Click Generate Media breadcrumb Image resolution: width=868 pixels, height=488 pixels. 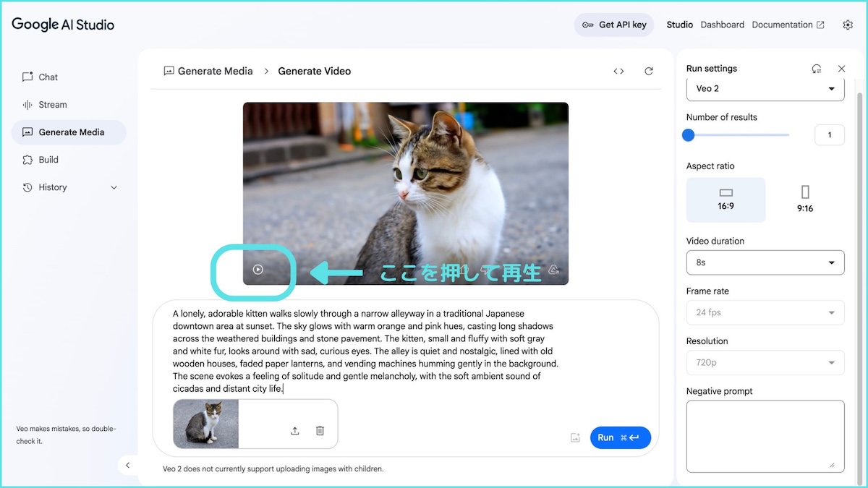(208, 71)
